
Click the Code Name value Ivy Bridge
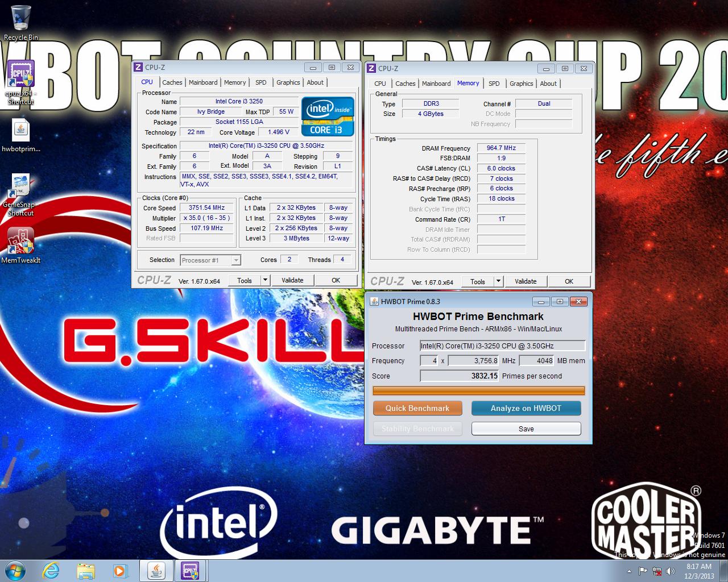point(211,111)
